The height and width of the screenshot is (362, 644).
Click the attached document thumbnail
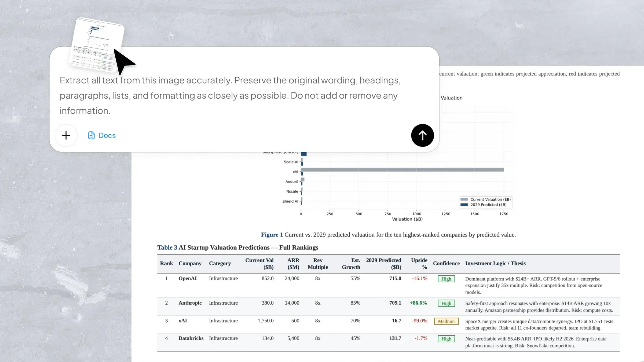pos(97,45)
